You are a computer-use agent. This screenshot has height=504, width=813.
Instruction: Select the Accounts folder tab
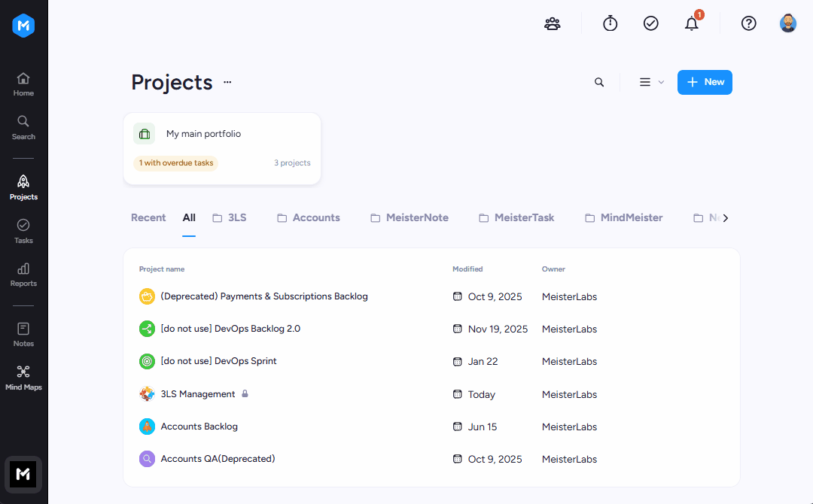coord(309,218)
